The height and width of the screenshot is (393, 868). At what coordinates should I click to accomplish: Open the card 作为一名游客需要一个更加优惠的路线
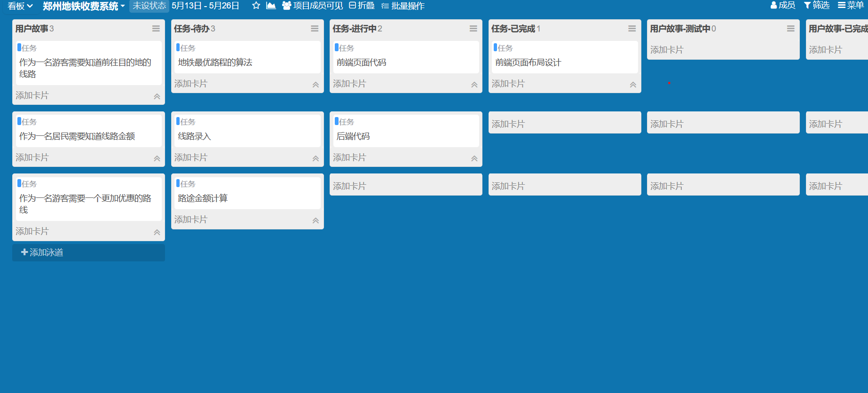[x=89, y=199]
